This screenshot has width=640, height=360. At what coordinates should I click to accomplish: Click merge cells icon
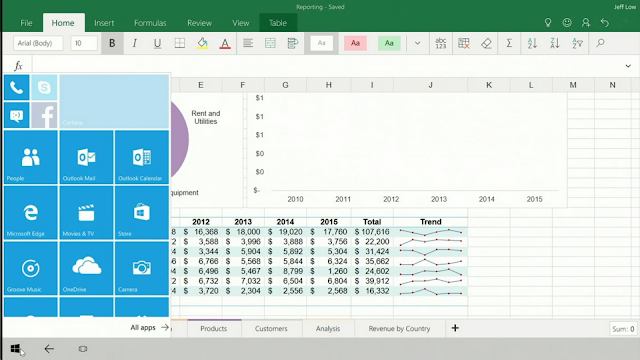pyautogui.click(x=270, y=43)
